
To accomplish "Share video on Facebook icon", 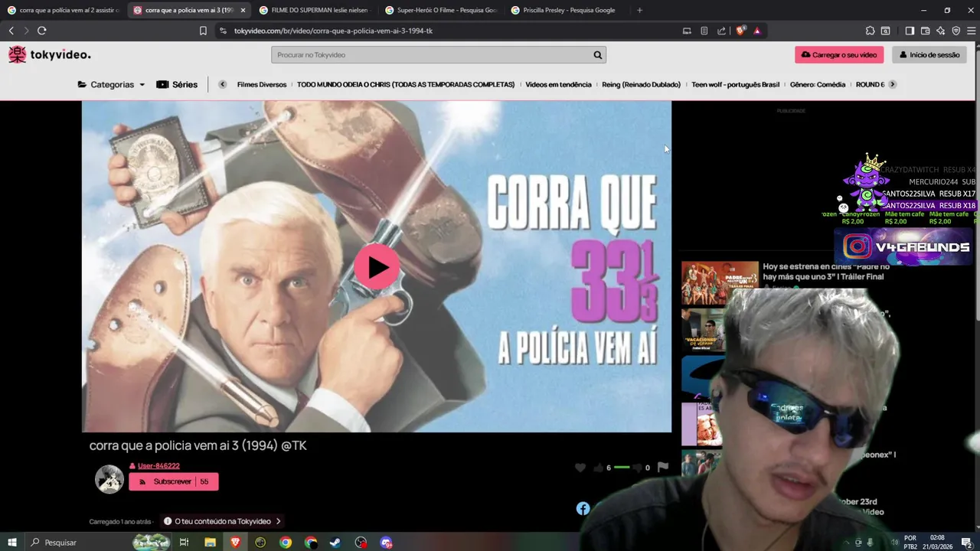I will tap(583, 508).
